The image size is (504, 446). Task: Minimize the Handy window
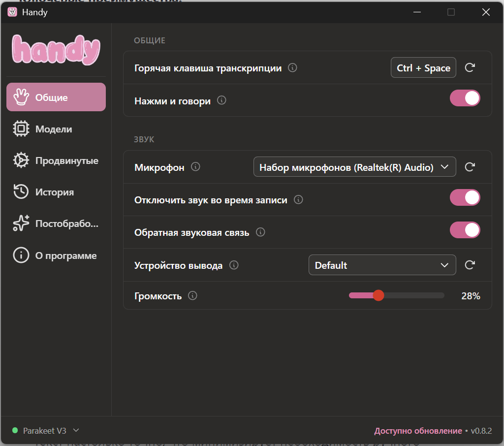pyautogui.click(x=417, y=12)
